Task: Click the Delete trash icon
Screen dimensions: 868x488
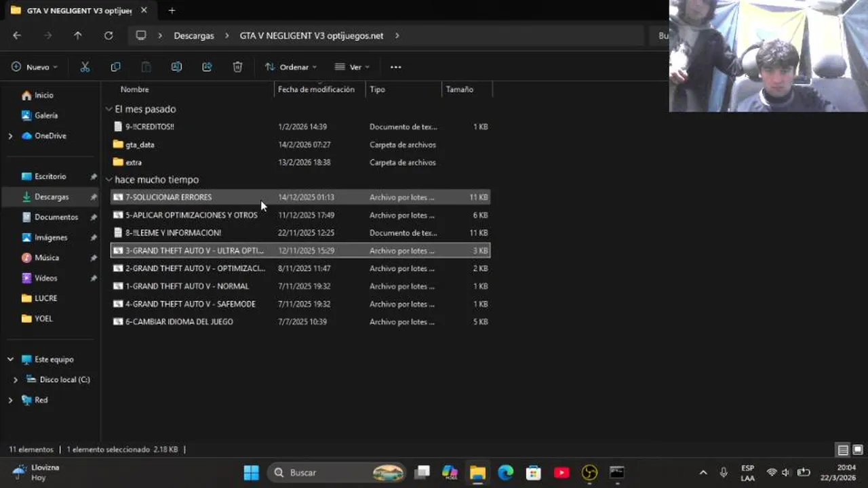Action: 237,67
